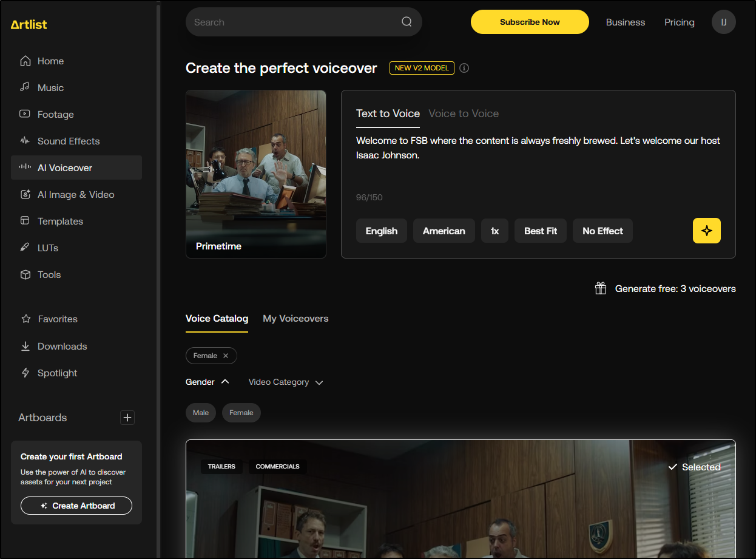Image resolution: width=756 pixels, height=559 pixels.
Task: Click the info icon beside NEW V2 MODEL
Action: 464,68
